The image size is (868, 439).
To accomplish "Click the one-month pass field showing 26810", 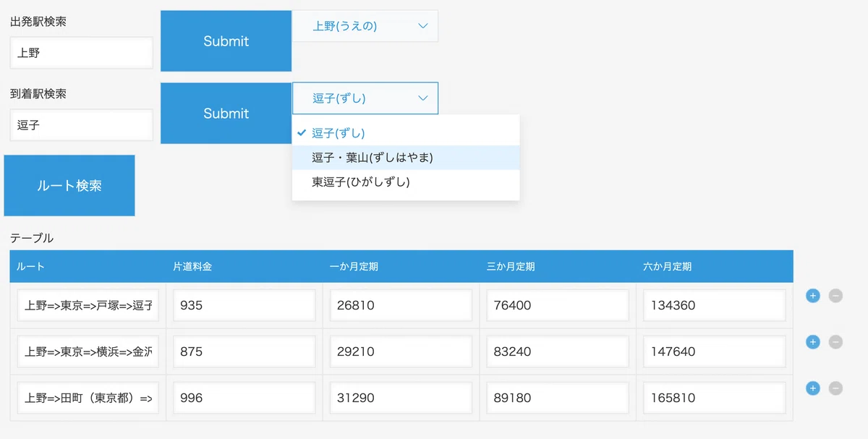I will 401,305.
